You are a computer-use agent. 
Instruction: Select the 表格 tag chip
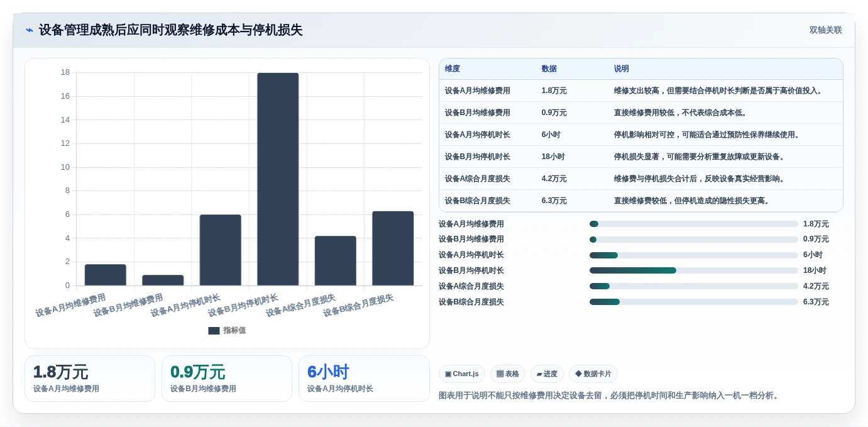click(x=508, y=374)
